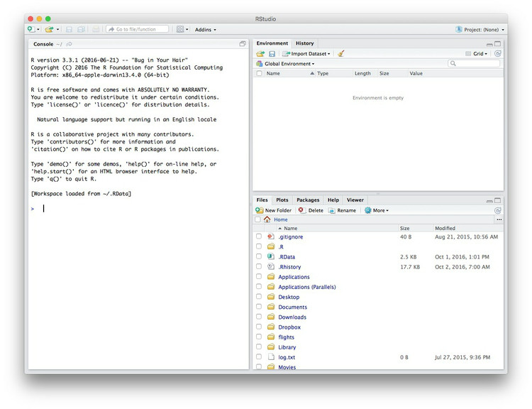Check the .R folder checkbox

[259, 246]
